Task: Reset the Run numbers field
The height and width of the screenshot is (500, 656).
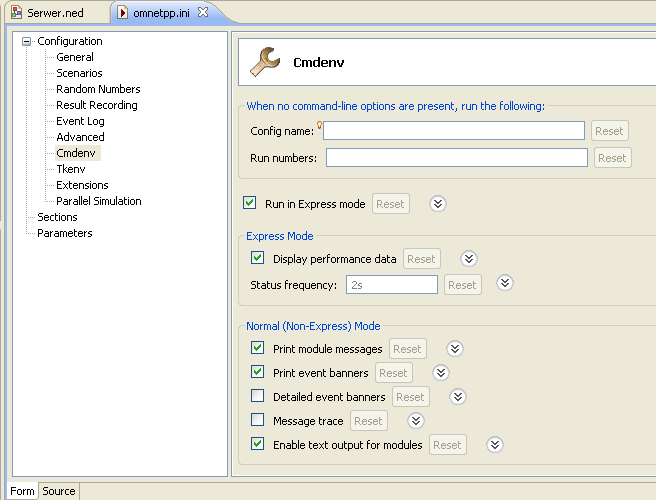Action: click(x=612, y=158)
